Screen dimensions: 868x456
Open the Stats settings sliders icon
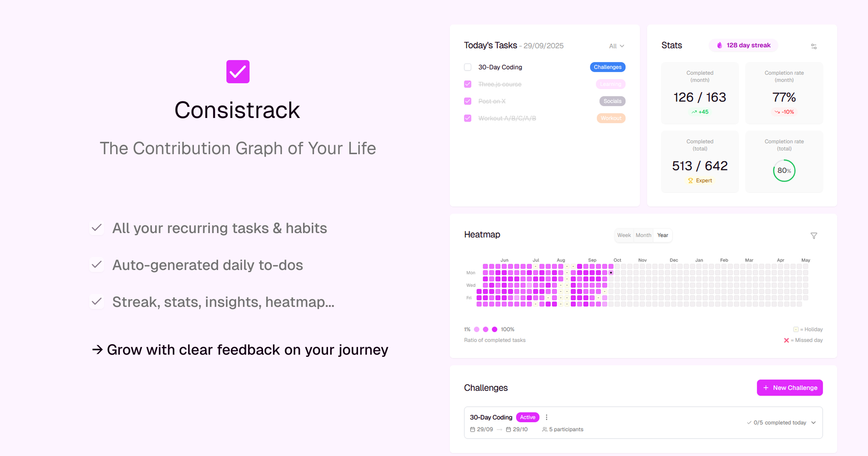click(x=814, y=46)
